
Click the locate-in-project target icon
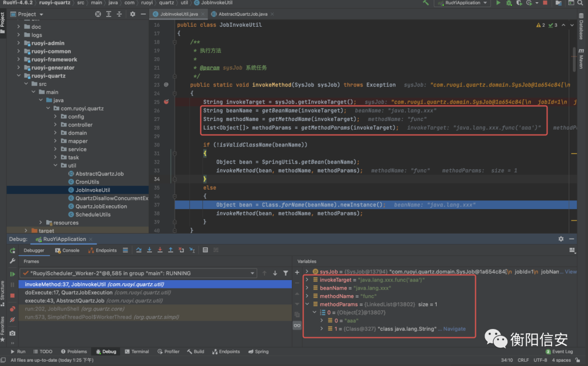[98, 14]
